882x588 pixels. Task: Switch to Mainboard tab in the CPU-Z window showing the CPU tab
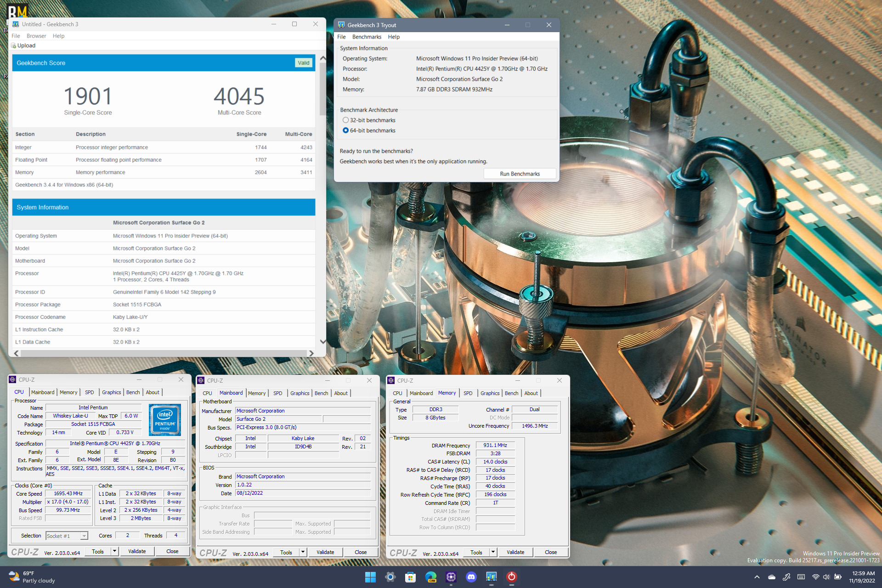click(43, 392)
